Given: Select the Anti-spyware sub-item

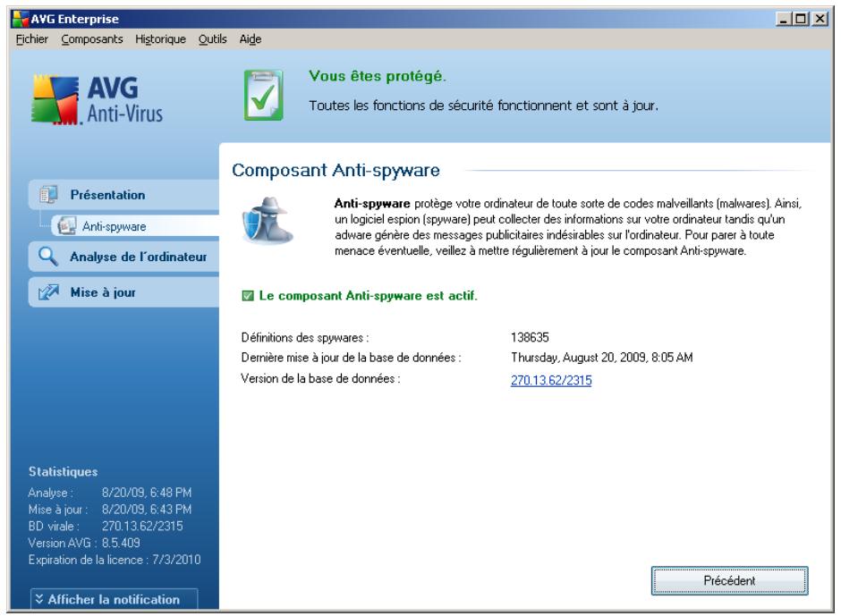Looking at the screenshot, I should pyautogui.click(x=135, y=225).
